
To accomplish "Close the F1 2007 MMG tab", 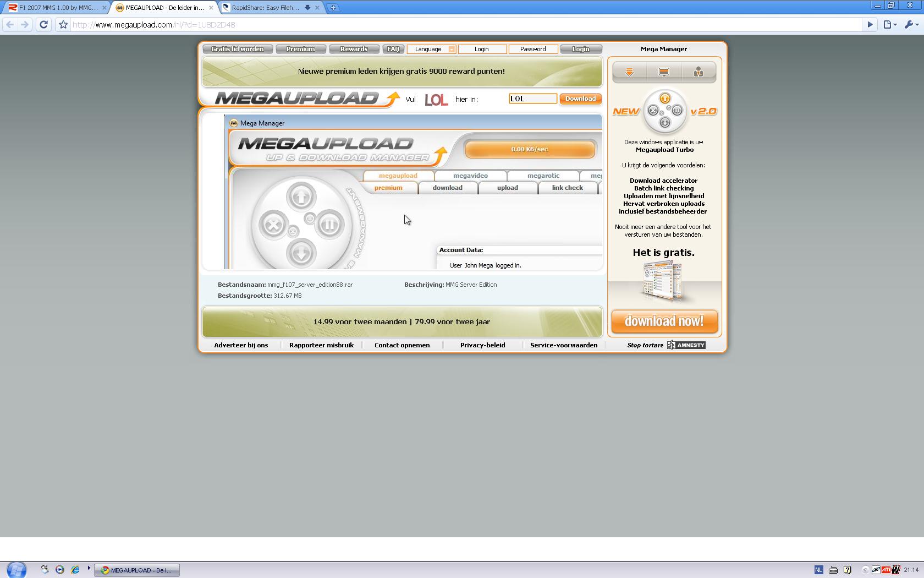I will [105, 8].
